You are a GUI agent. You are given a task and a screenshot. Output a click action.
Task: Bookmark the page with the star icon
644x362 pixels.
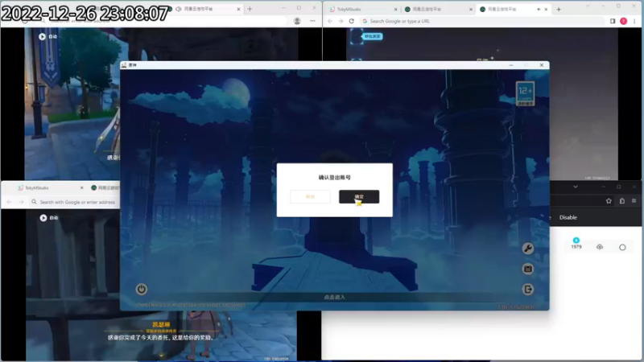(x=609, y=200)
